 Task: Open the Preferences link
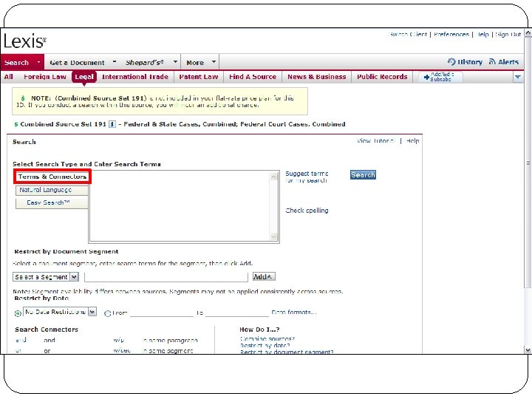coord(451,34)
